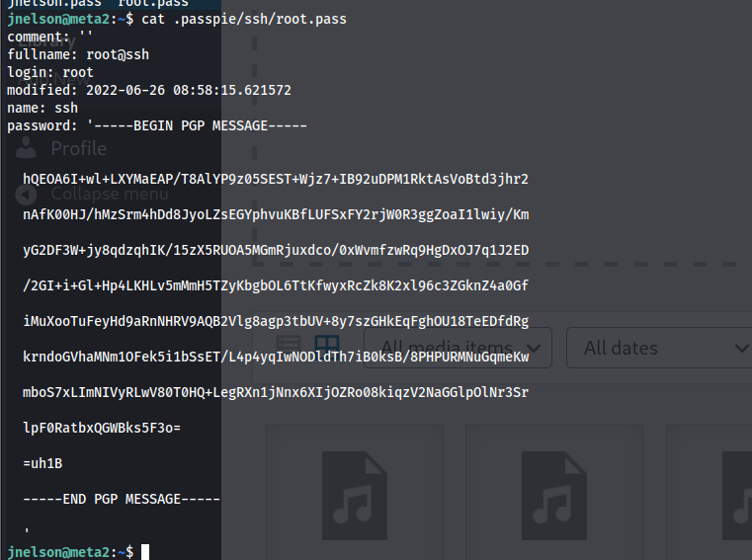Open the All media items dropdown
This screenshot has height=560, width=752.
click(458, 348)
